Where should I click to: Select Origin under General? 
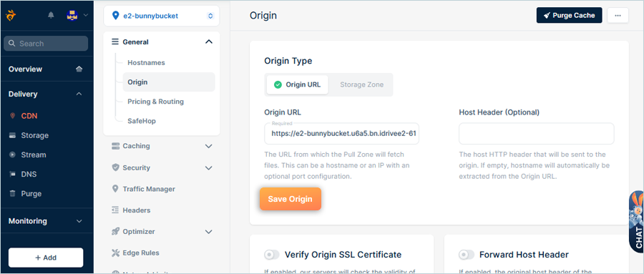pyautogui.click(x=169, y=82)
